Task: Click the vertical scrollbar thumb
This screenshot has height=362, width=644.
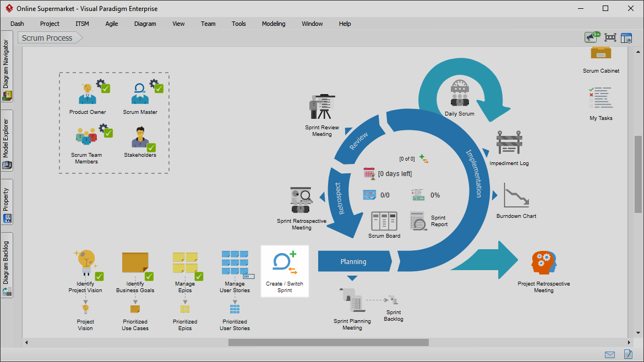Action: pos(638,174)
